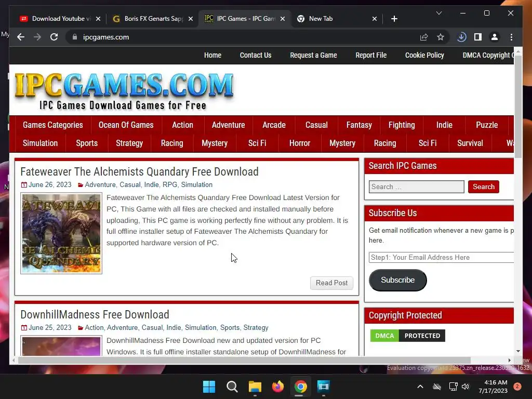This screenshot has width=532, height=399.
Task: Select the Indie category
Action: pyautogui.click(x=444, y=125)
